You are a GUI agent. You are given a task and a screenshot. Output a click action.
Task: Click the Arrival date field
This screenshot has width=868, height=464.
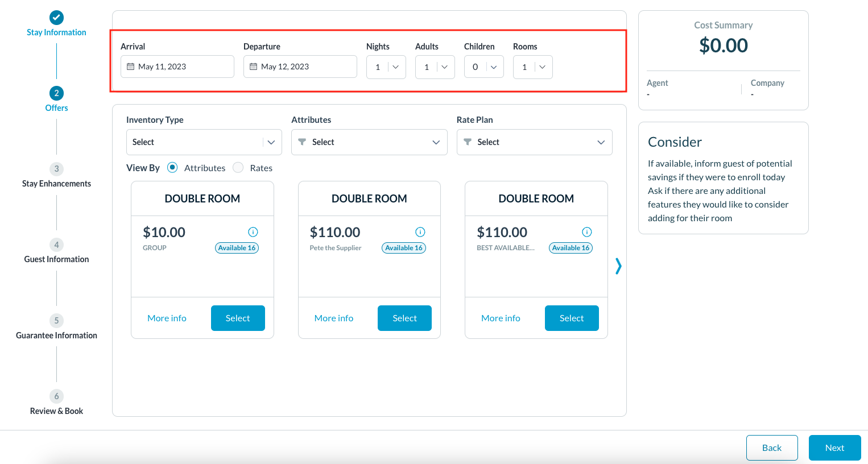177,67
